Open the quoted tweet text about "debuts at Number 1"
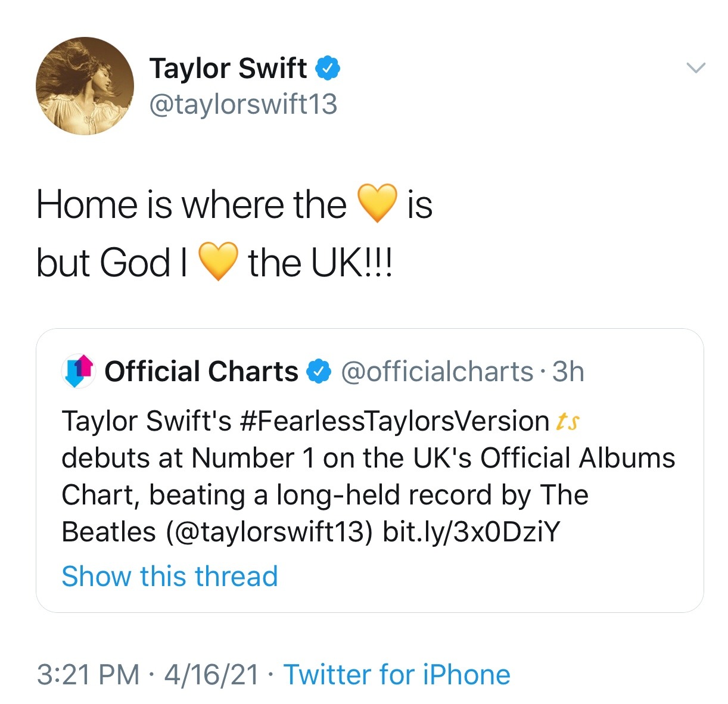The image size is (728, 704). (x=368, y=458)
